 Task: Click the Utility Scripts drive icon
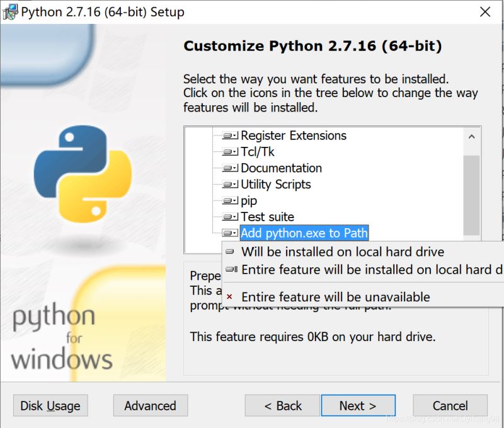[x=231, y=185]
